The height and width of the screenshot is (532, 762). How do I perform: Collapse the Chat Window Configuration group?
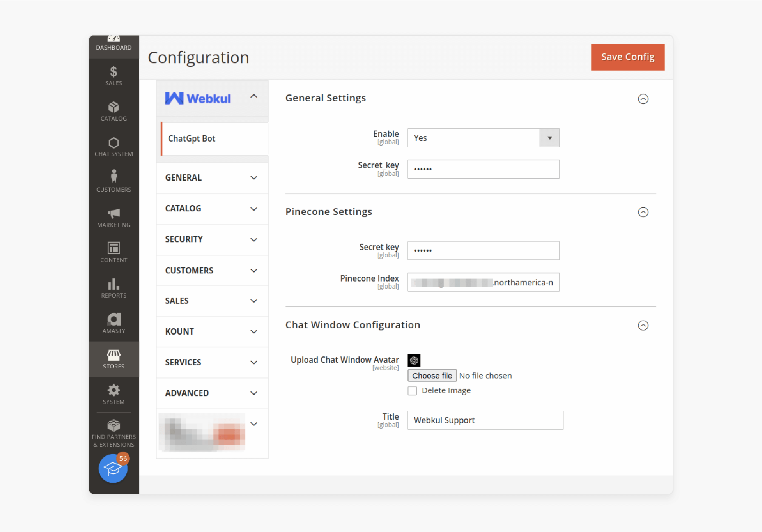tap(643, 325)
